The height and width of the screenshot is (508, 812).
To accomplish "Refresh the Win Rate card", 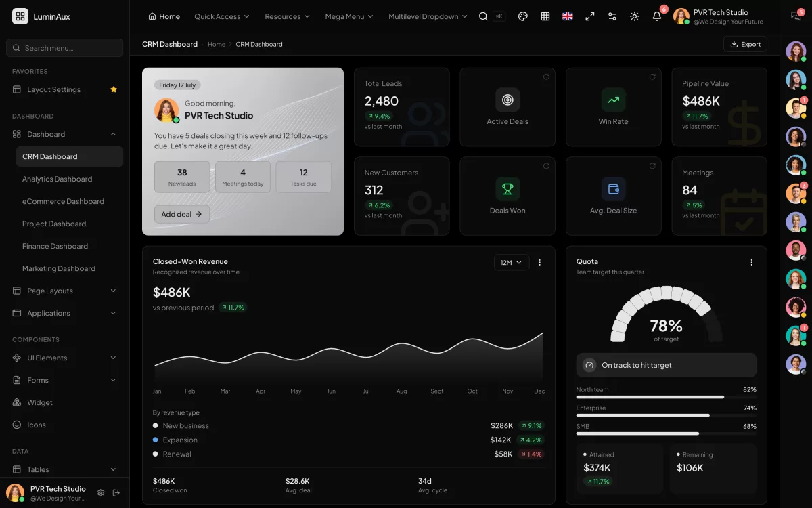I will click(x=652, y=77).
